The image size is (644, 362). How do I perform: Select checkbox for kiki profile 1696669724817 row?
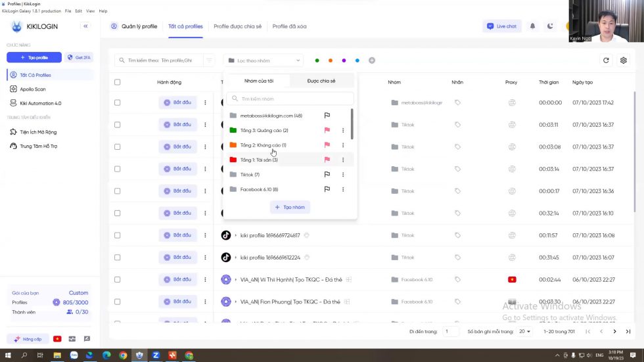(x=118, y=235)
